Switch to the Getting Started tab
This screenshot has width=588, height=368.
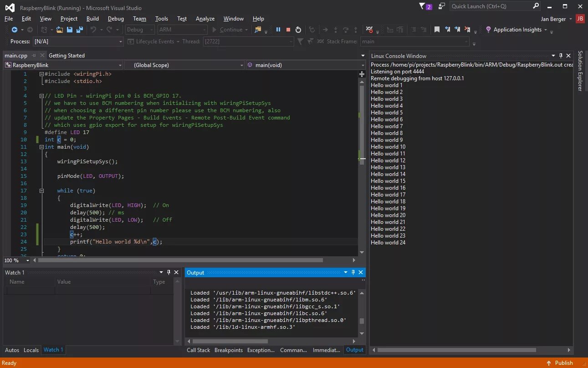pos(66,55)
